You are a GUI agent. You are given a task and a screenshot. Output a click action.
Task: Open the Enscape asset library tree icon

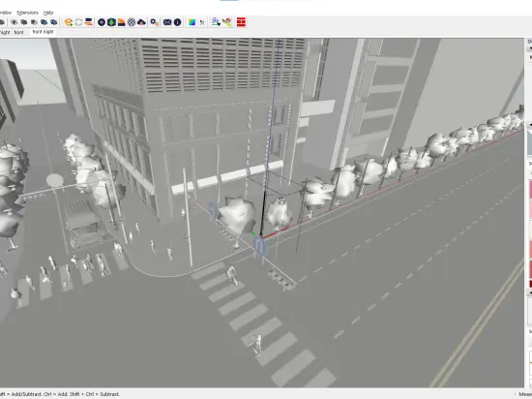111,22
